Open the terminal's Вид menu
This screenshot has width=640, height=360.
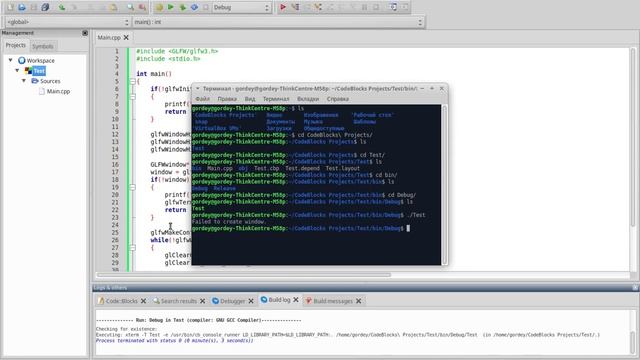250,99
